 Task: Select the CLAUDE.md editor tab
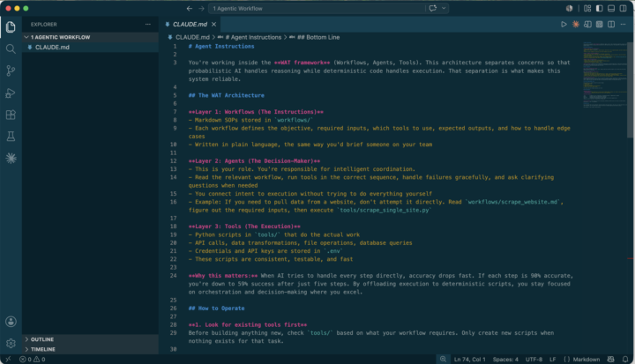click(190, 25)
